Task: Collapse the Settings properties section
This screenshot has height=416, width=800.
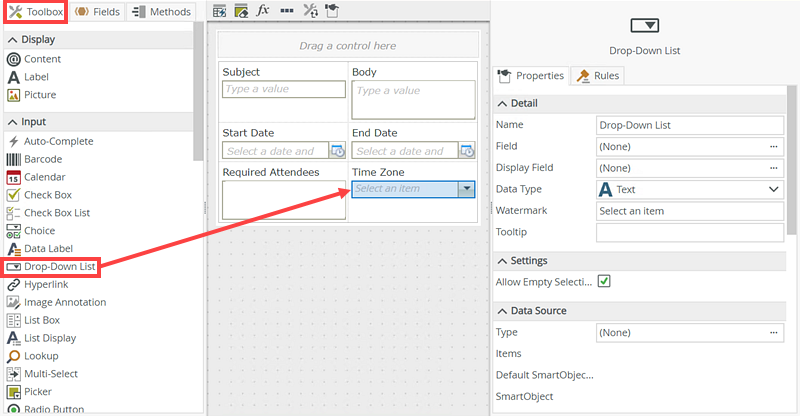Action: [x=502, y=261]
